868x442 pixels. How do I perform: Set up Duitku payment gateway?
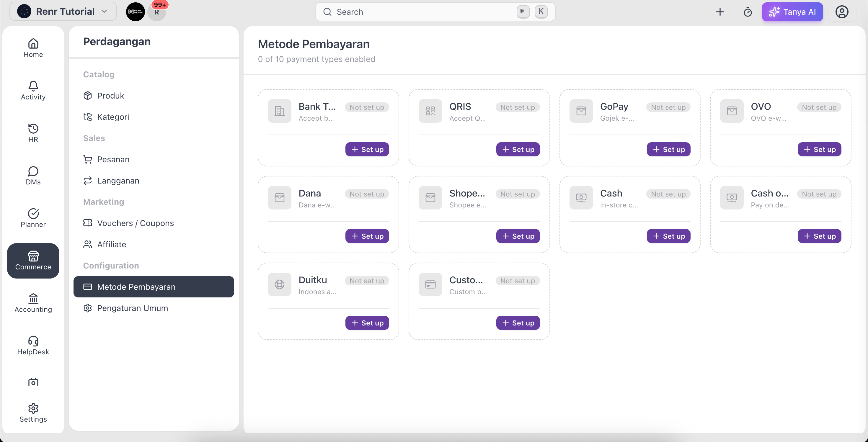coord(367,323)
